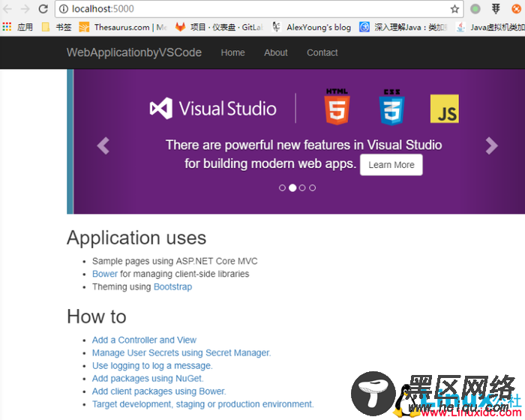
Task: Open the 深入理解Java bookmark
Action: point(403,27)
